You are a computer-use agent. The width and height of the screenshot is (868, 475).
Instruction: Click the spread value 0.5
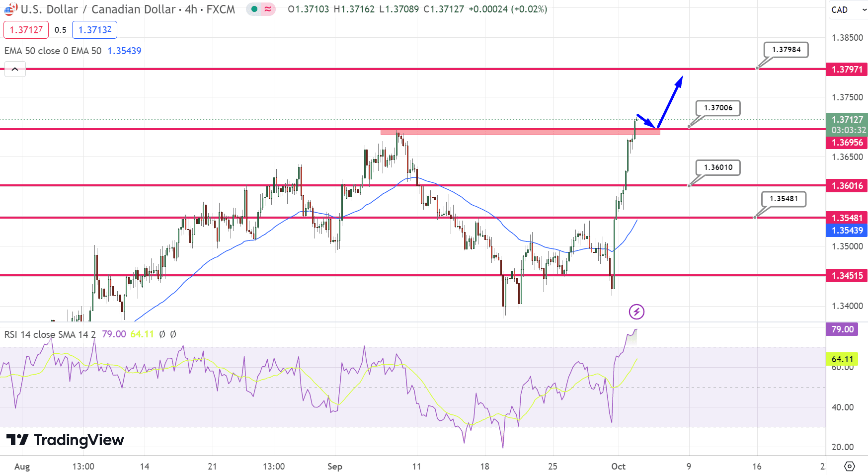pyautogui.click(x=60, y=30)
